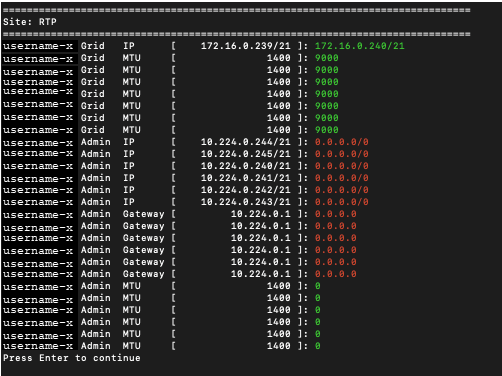
Task: Click red 0.0.0.0/0 beside 10.224.0.241/21
Action: point(342,178)
